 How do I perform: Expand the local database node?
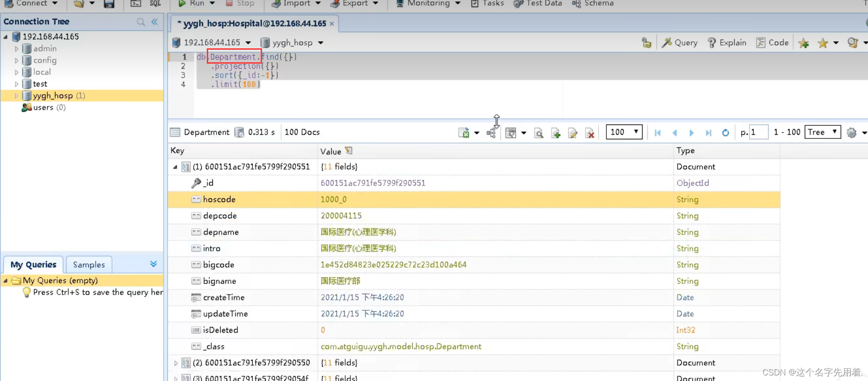(17, 72)
